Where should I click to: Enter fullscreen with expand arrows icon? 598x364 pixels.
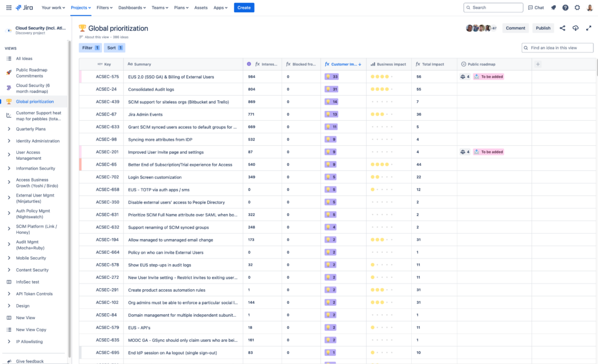click(589, 28)
